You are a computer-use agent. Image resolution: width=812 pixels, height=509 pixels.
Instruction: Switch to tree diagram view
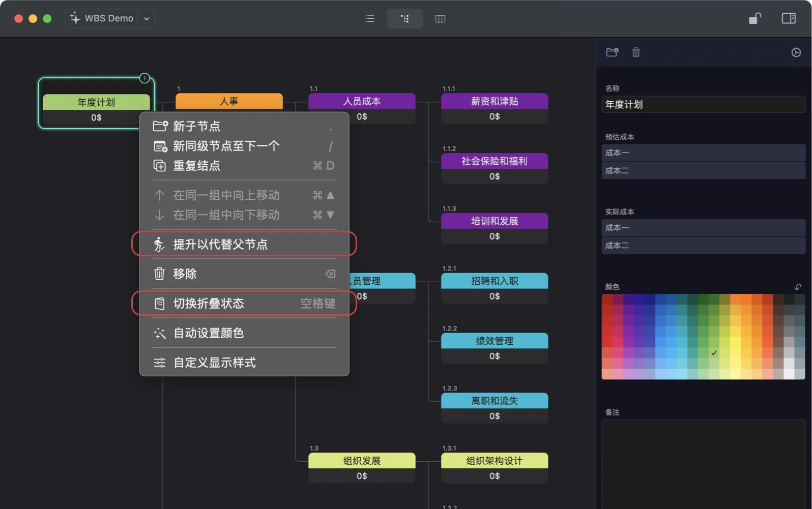tap(404, 19)
